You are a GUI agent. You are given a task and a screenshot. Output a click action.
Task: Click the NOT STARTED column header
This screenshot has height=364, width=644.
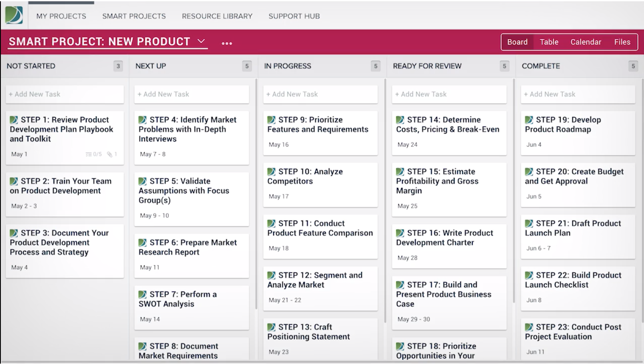tap(31, 66)
